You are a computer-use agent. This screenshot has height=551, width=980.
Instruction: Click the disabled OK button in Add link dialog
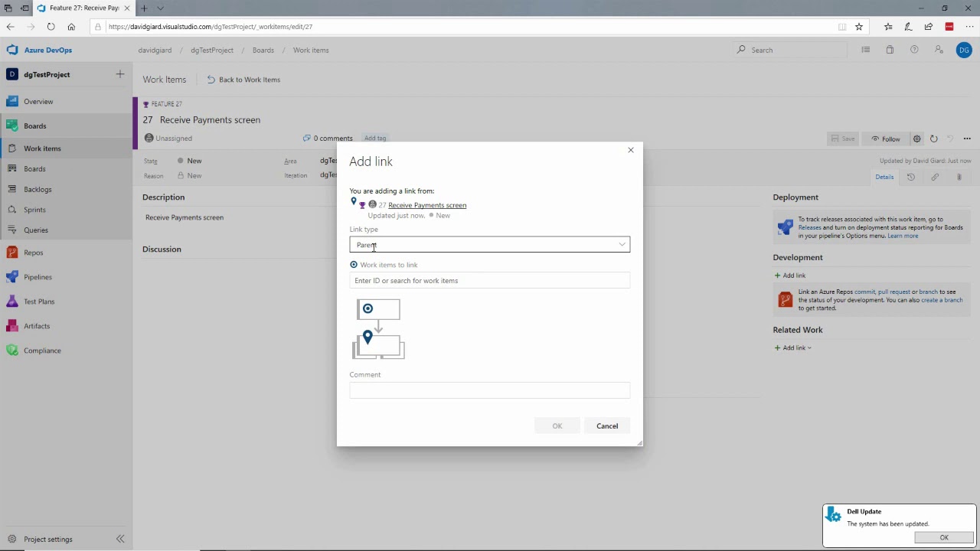557,426
